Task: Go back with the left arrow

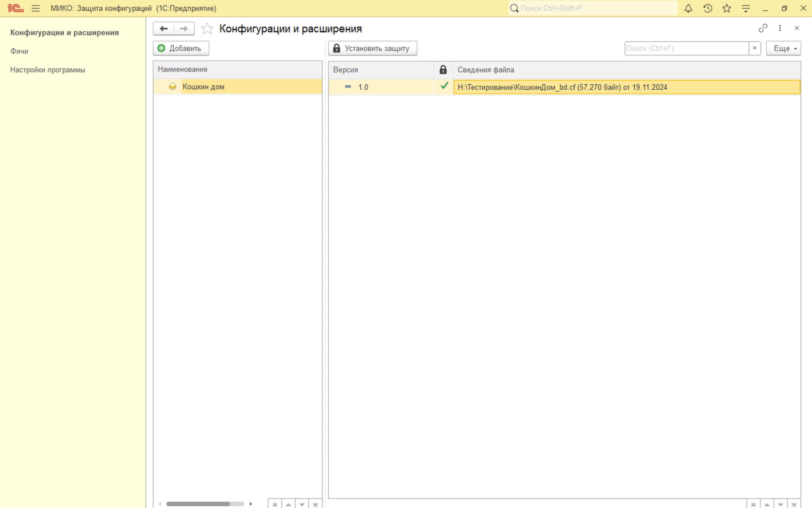Action: (164, 29)
